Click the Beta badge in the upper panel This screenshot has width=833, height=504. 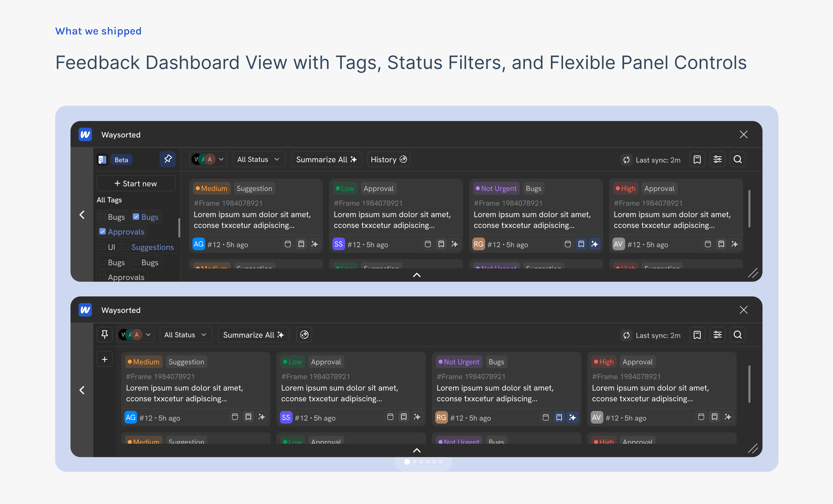click(121, 160)
